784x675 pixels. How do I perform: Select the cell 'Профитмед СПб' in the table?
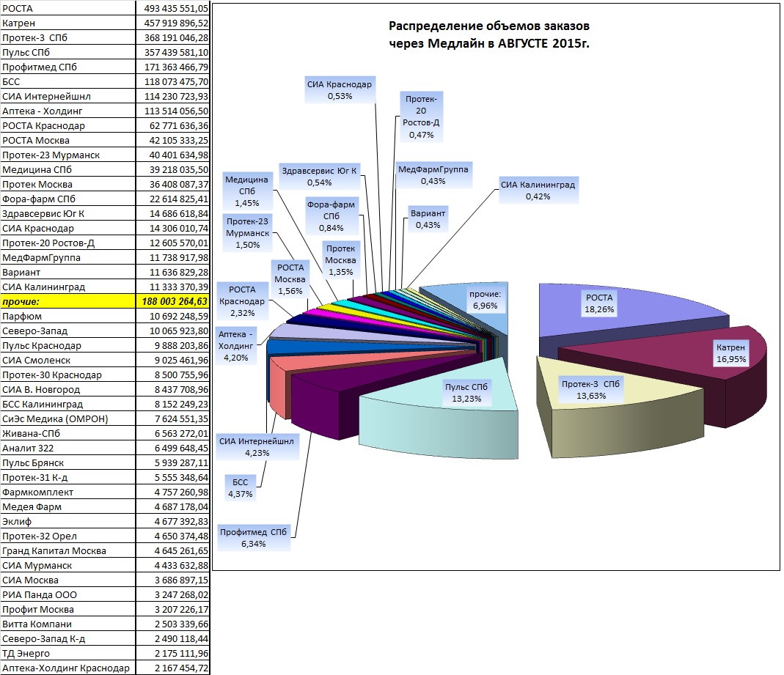pyautogui.click(x=68, y=67)
